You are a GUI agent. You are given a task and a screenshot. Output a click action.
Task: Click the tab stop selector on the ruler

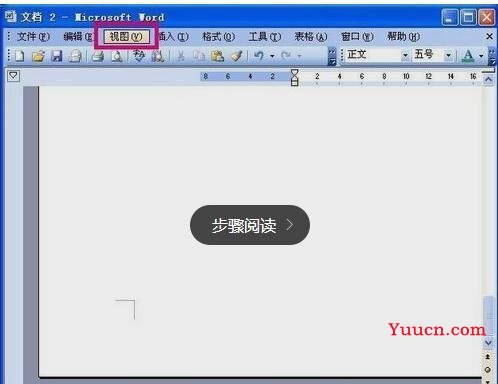click(x=13, y=76)
